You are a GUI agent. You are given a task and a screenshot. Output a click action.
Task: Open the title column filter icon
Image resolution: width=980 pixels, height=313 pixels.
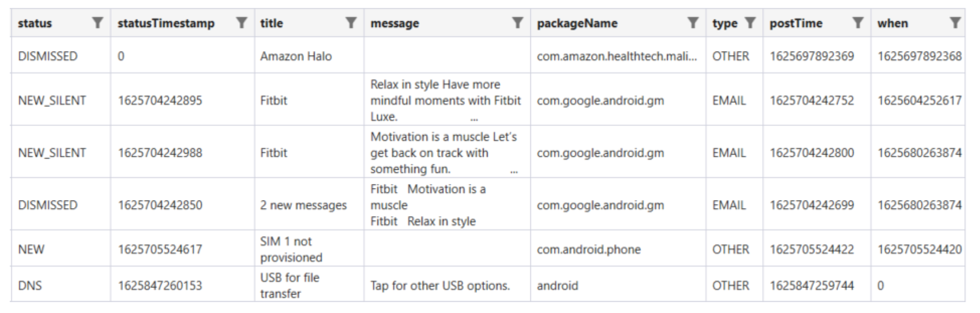point(351,23)
